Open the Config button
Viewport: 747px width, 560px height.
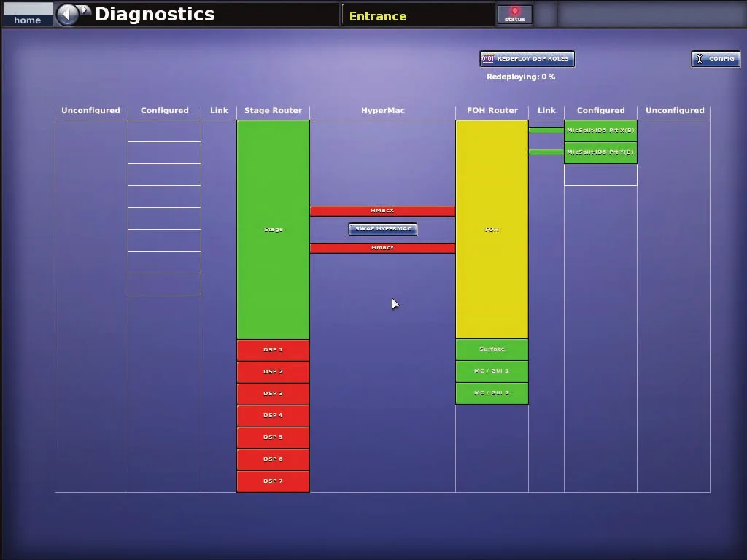tap(716, 58)
